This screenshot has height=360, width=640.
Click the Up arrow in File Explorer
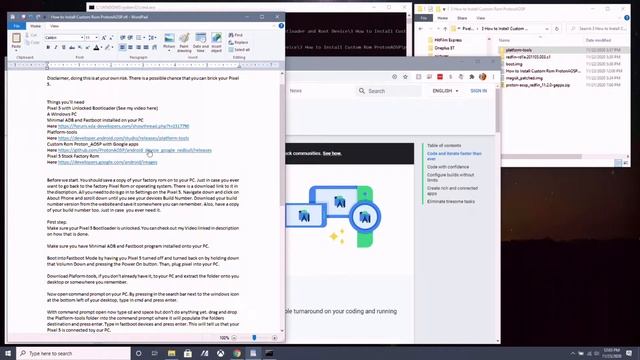(445, 29)
